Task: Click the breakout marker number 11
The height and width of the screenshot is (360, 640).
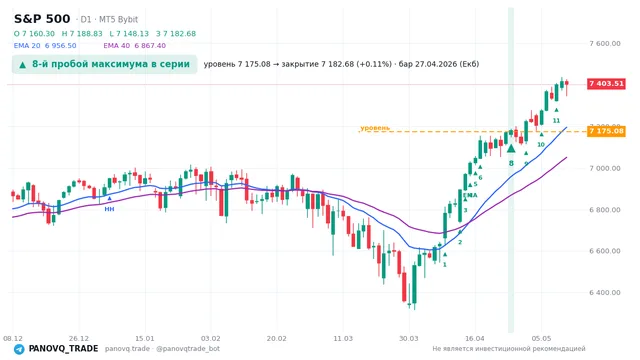Action: (556, 120)
